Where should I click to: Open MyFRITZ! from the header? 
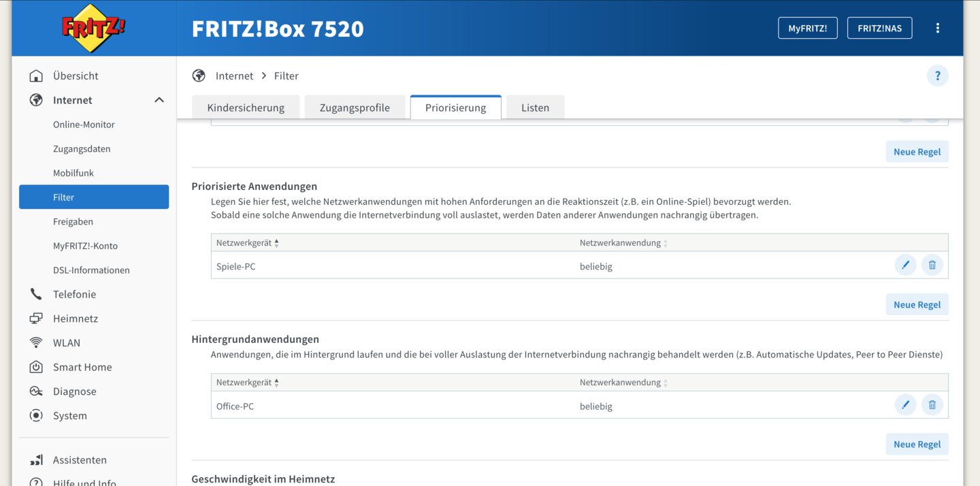click(x=808, y=28)
